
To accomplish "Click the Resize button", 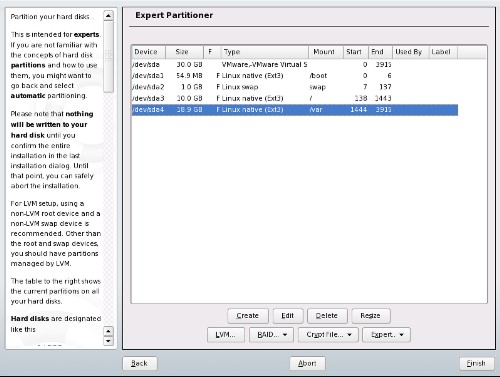I will (371, 316).
